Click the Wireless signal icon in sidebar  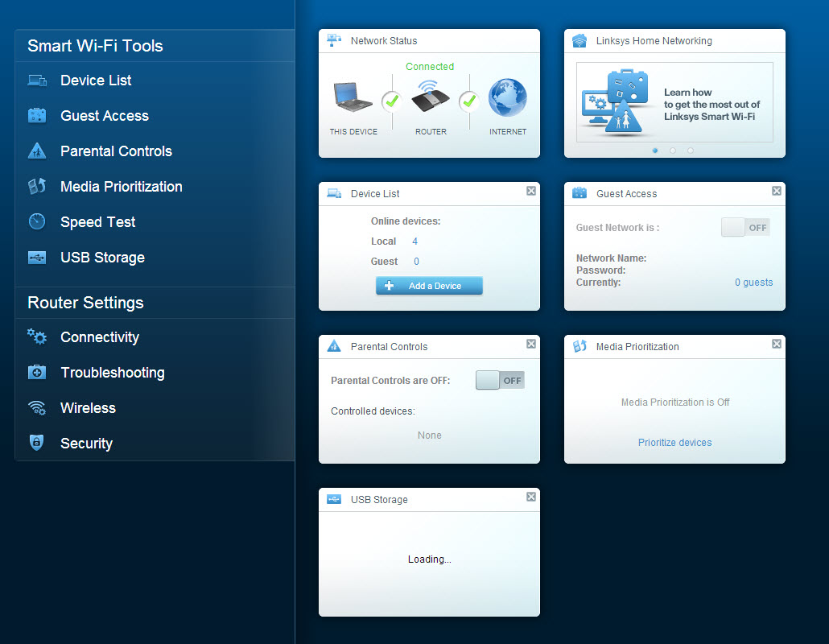click(x=37, y=407)
